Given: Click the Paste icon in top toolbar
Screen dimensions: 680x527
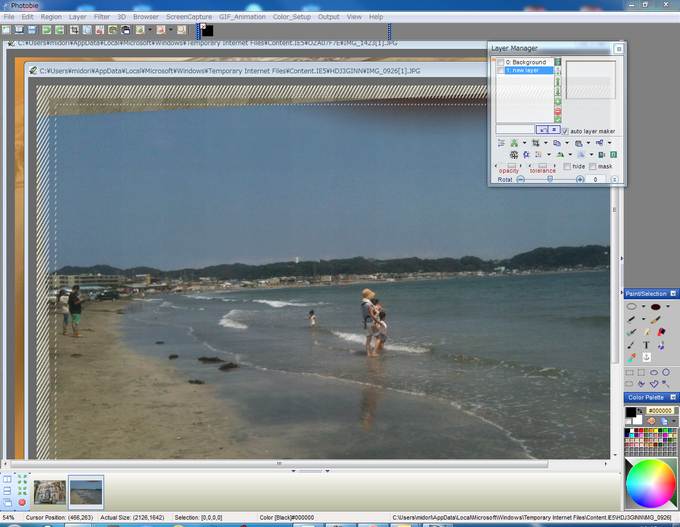Looking at the screenshot, I should [x=113, y=29].
